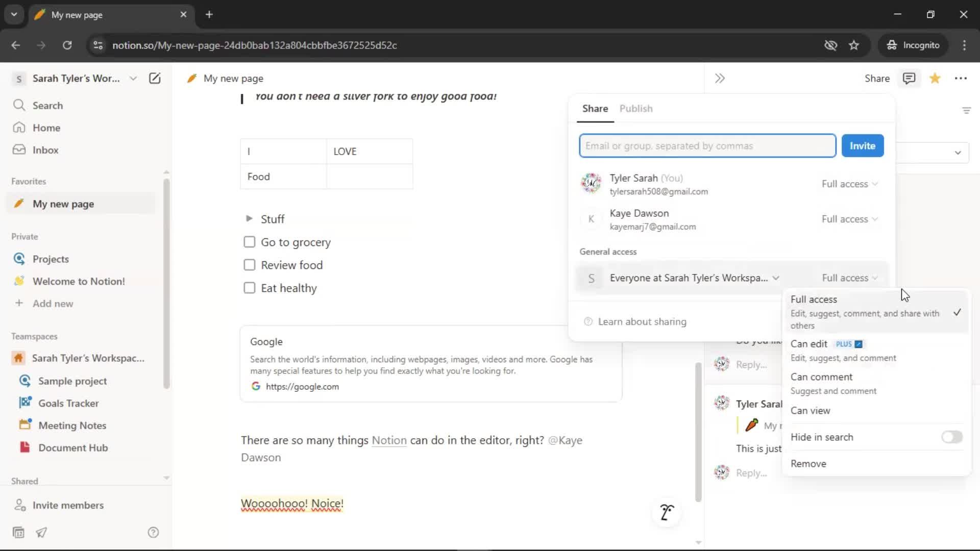This screenshot has width=980, height=551.
Task: Select Full access permission option
Action: (x=876, y=312)
